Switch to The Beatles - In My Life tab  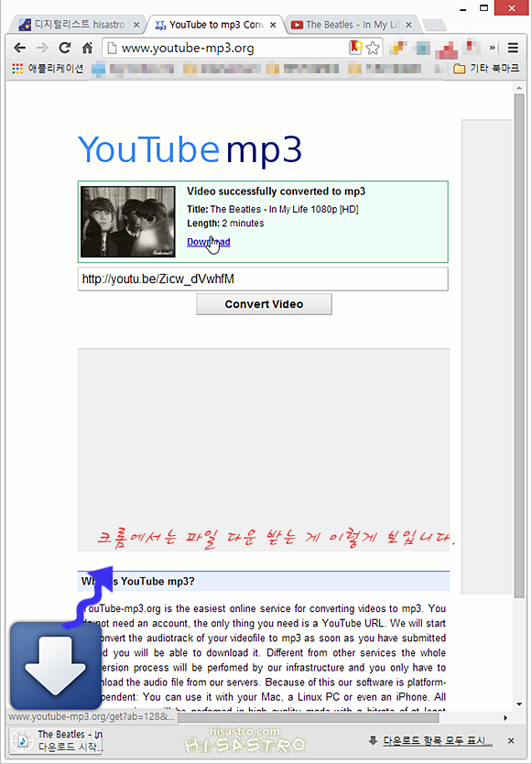tap(351, 25)
